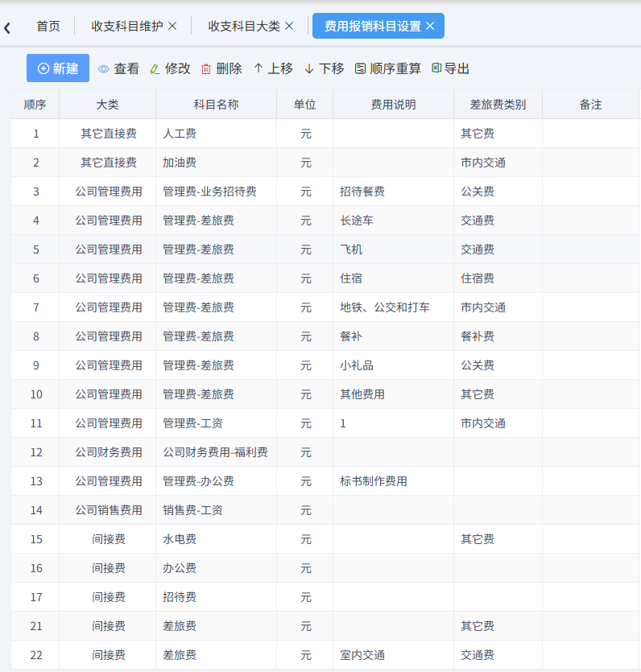
Task: Click the 差旅费类别 column header
Action: pyautogui.click(x=498, y=105)
